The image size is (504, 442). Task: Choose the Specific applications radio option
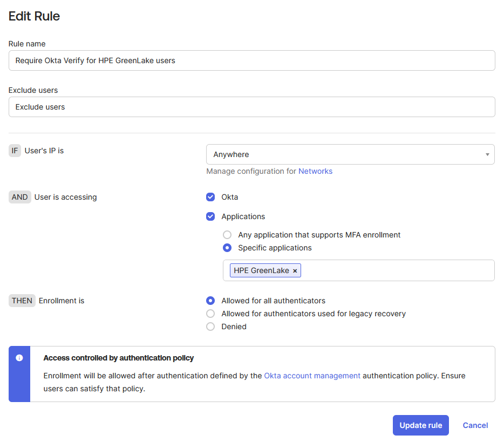227,248
